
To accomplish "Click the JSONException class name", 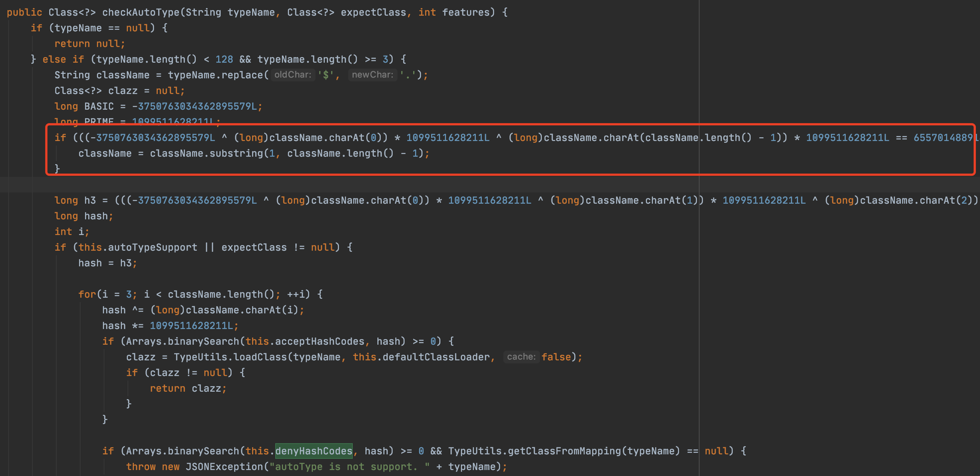I will tap(224, 467).
